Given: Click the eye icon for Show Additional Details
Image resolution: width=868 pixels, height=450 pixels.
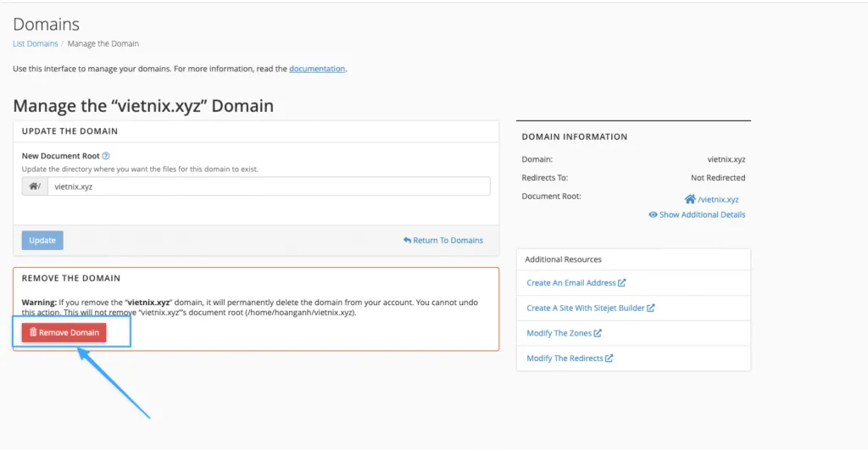Looking at the screenshot, I should point(654,214).
